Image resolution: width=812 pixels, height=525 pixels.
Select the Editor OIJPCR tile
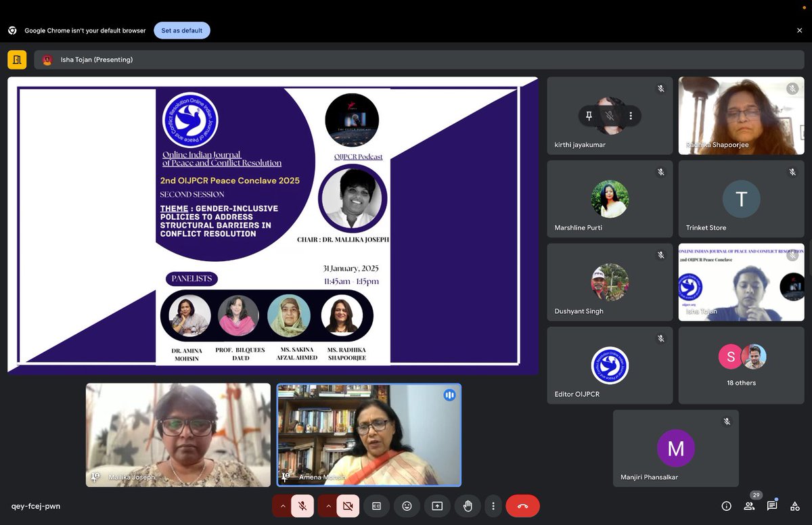point(610,365)
